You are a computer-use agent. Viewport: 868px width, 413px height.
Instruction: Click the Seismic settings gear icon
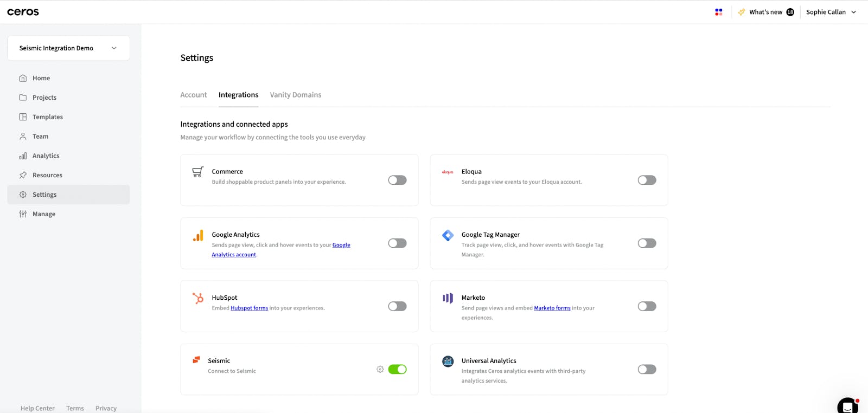pos(380,369)
